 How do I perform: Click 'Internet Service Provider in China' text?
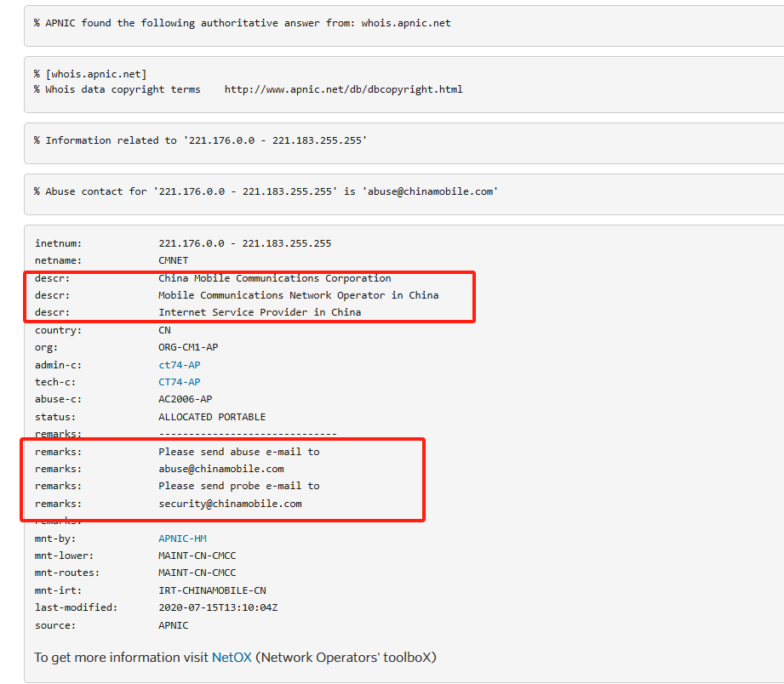click(260, 312)
